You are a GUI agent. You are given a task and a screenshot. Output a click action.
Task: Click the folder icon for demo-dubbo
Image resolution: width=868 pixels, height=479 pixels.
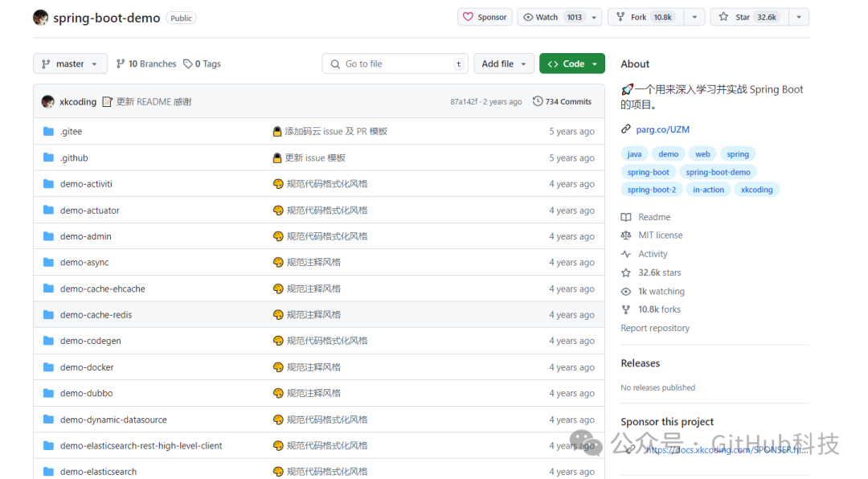49,393
